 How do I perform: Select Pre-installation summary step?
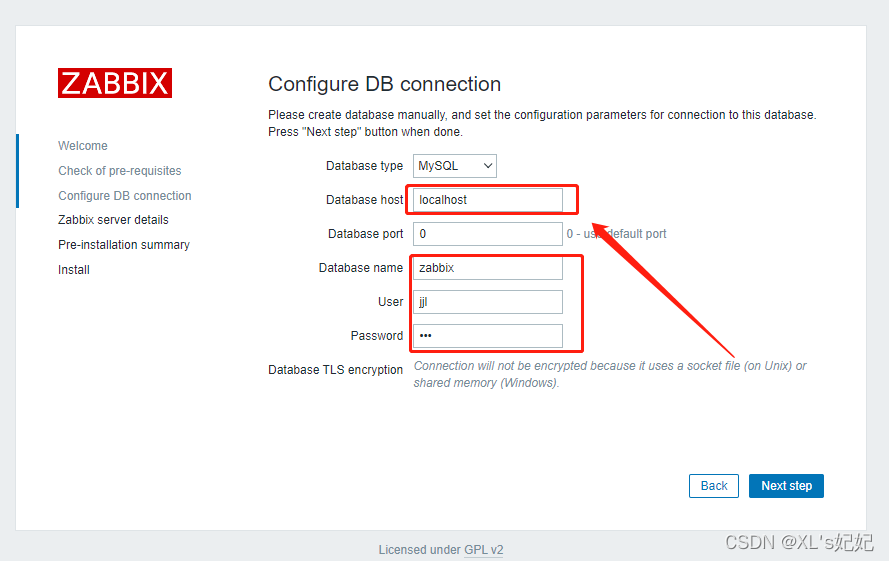point(124,245)
